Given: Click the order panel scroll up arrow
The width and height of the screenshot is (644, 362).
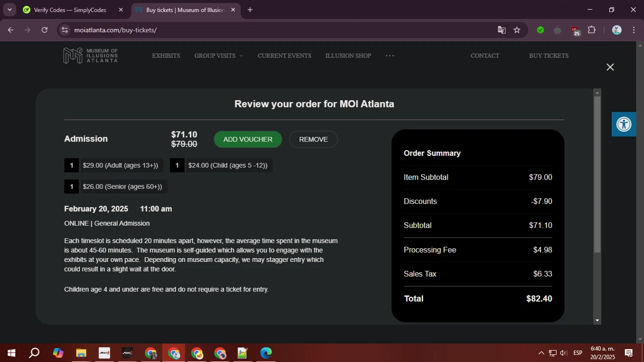Looking at the screenshot, I should 597,92.
